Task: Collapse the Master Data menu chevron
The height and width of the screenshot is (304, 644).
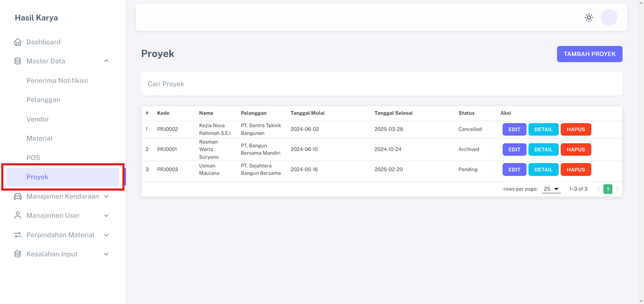Action: 106,61
